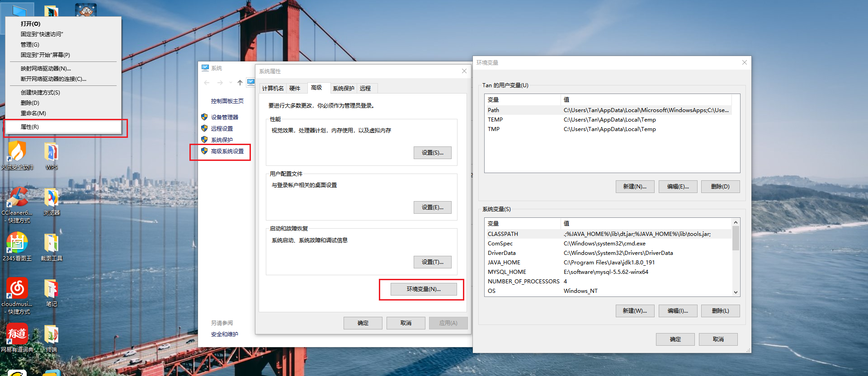Select the CCleaner desktop shortcut icon
This screenshot has height=376, width=868.
[17, 198]
